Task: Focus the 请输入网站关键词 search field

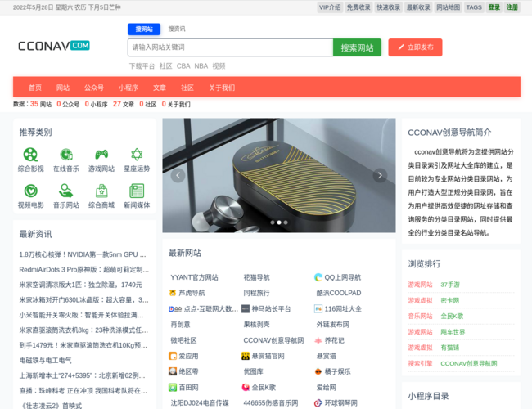Action: (x=231, y=47)
